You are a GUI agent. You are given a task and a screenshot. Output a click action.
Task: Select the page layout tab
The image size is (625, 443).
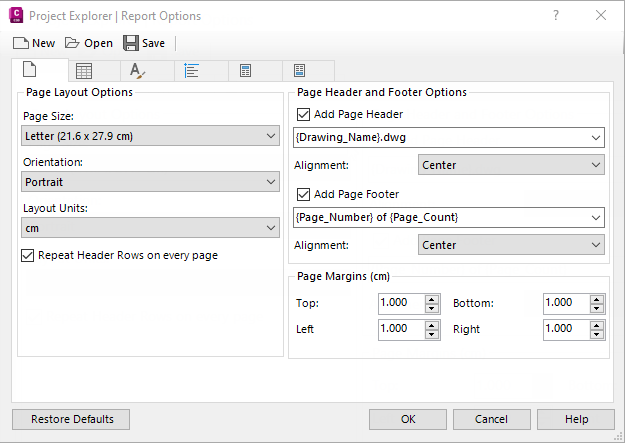pyautogui.click(x=30, y=71)
